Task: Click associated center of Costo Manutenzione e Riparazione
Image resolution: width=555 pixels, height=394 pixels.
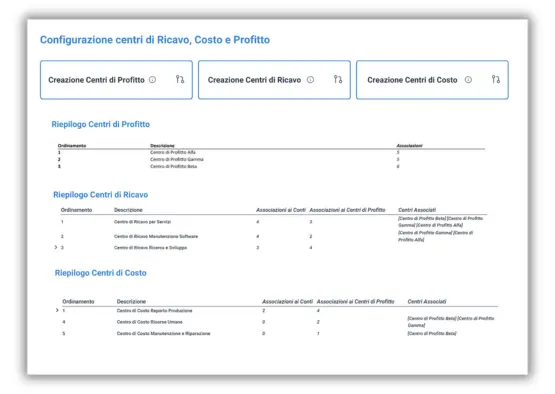Action: (432, 333)
